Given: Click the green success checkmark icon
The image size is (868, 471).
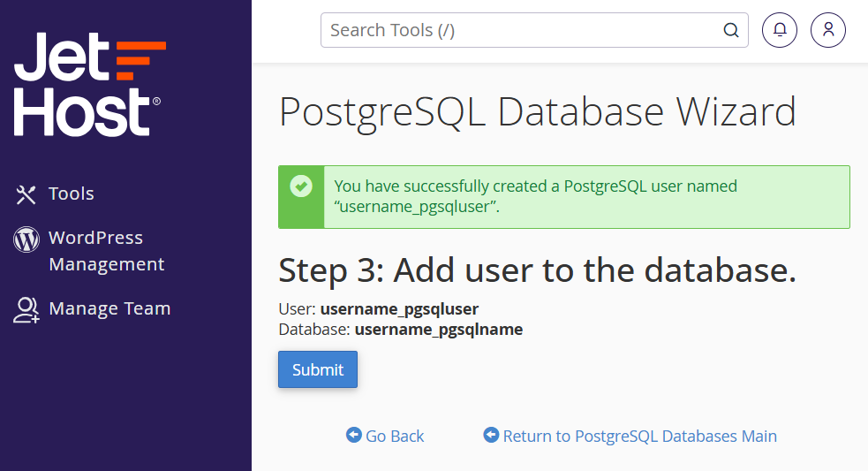Looking at the screenshot, I should click(301, 186).
